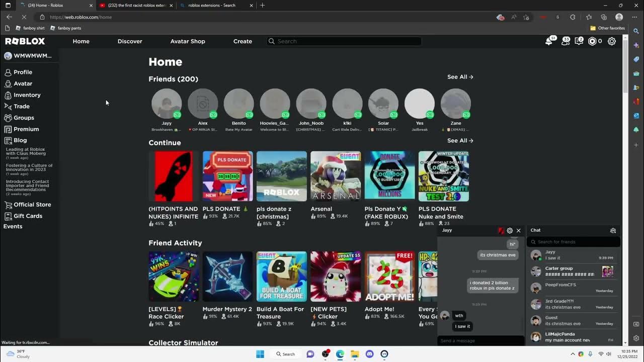Open Carter group conversation in Chat list
644x362 pixels.
[574, 271]
